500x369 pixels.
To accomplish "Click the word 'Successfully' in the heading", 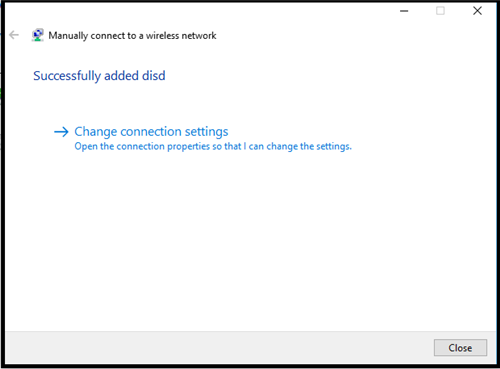I will (67, 76).
